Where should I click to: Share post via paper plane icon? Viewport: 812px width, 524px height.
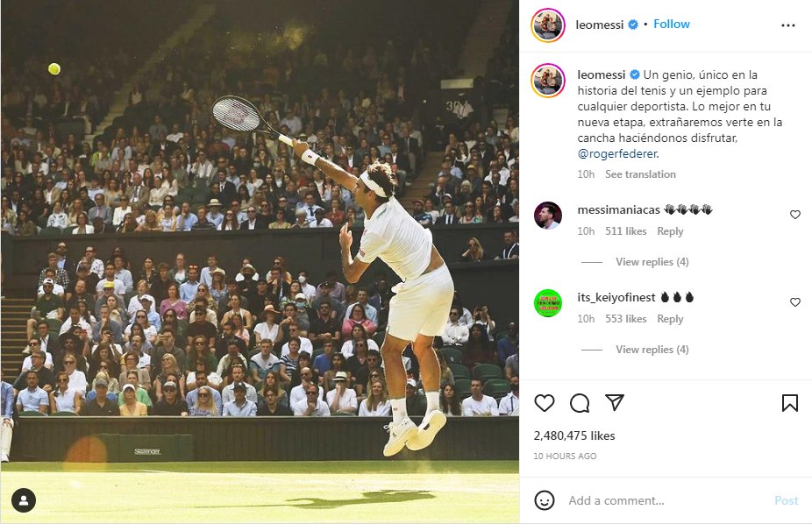[615, 403]
